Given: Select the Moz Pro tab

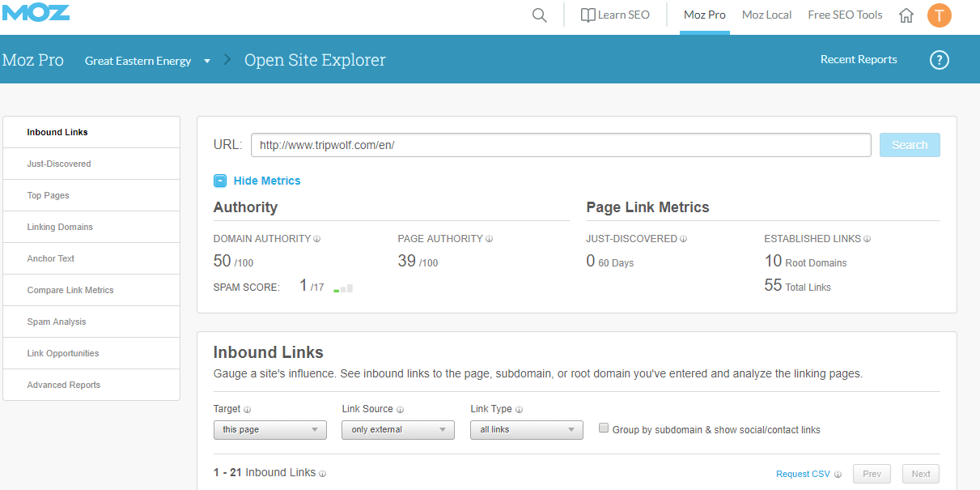Looking at the screenshot, I should 705,15.
